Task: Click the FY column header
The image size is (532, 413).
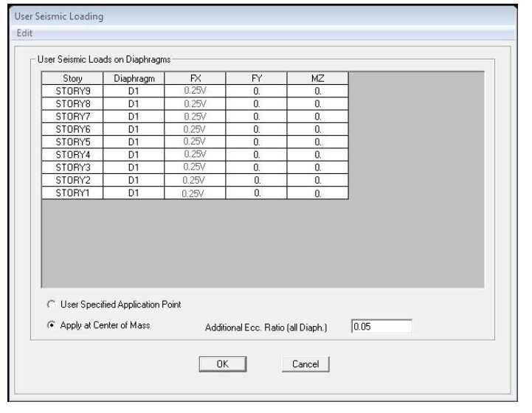Action: point(257,78)
